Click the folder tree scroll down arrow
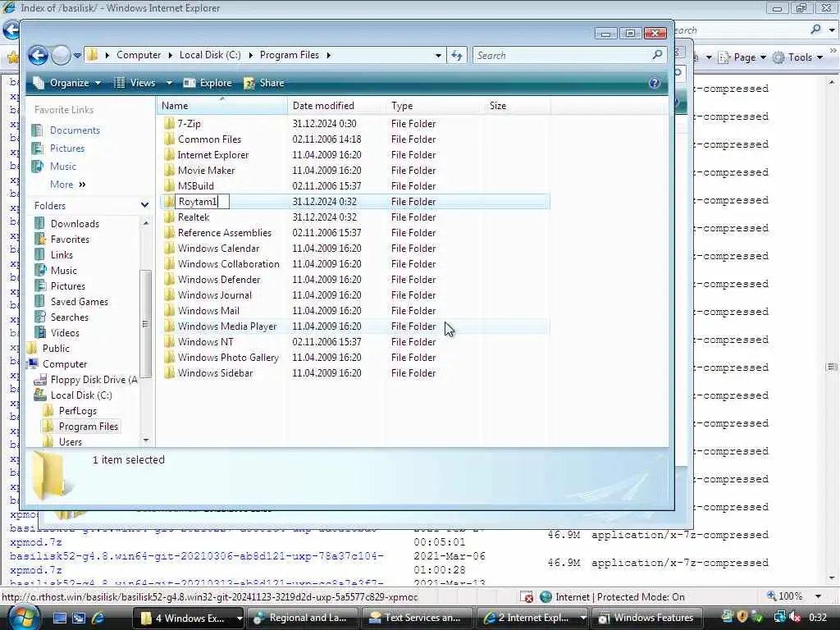The height and width of the screenshot is (630, 840). 146,441
